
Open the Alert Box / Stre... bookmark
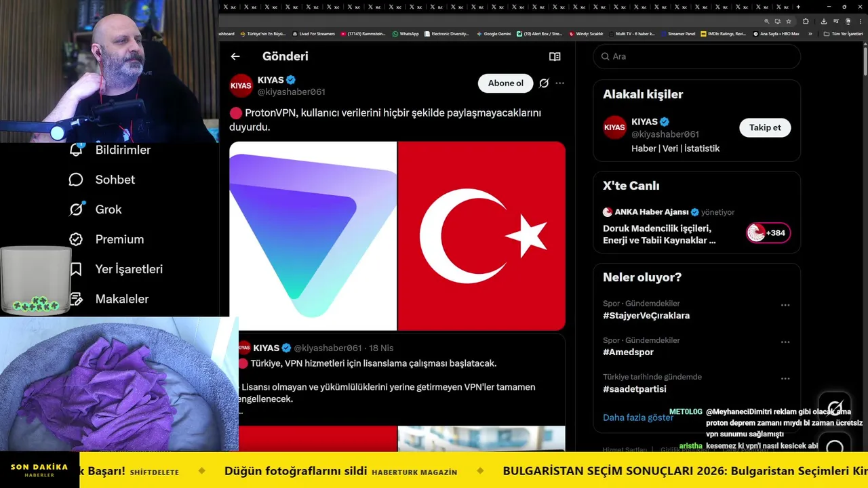click(540, 34)
